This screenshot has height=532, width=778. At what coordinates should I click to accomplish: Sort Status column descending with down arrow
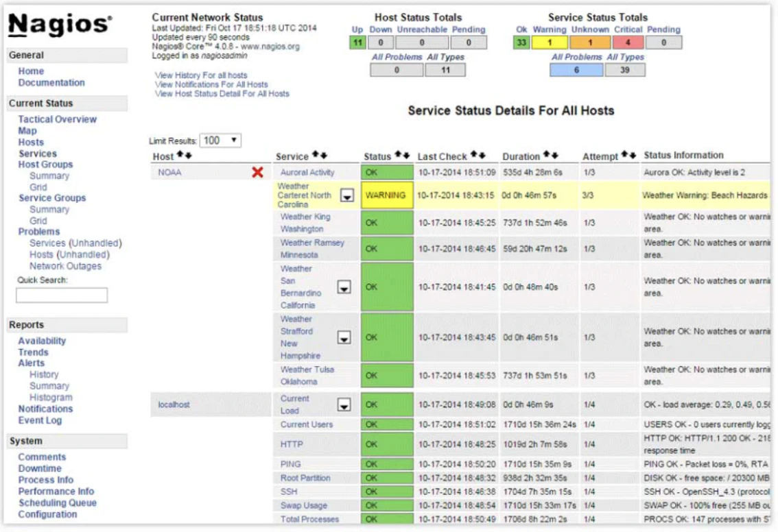(406, 155)
